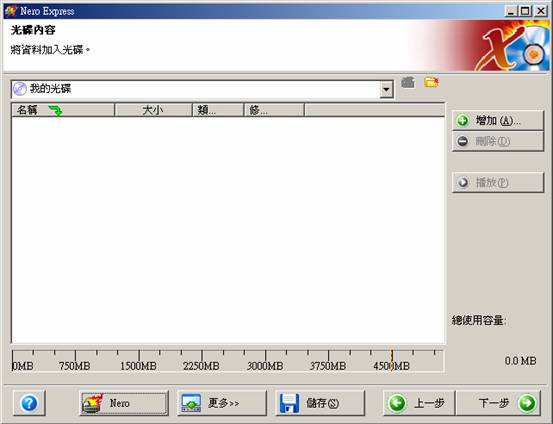Switch to Nero burning ROM via Nero button

click(123, 403)
